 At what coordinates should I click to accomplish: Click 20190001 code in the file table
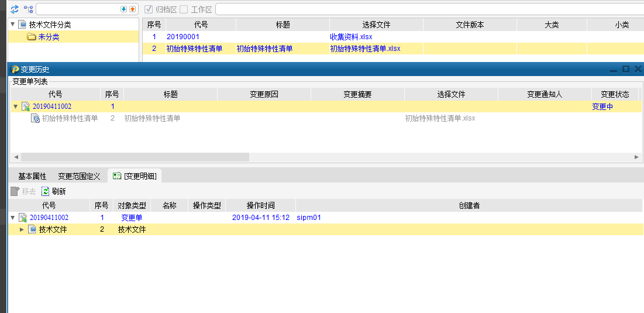tap(182, 37)
